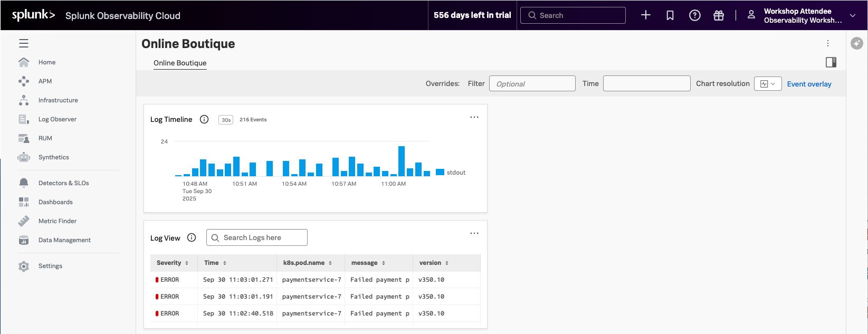Click the Event overlay link
The image size is (868, 334).
[x=809, y=84]
